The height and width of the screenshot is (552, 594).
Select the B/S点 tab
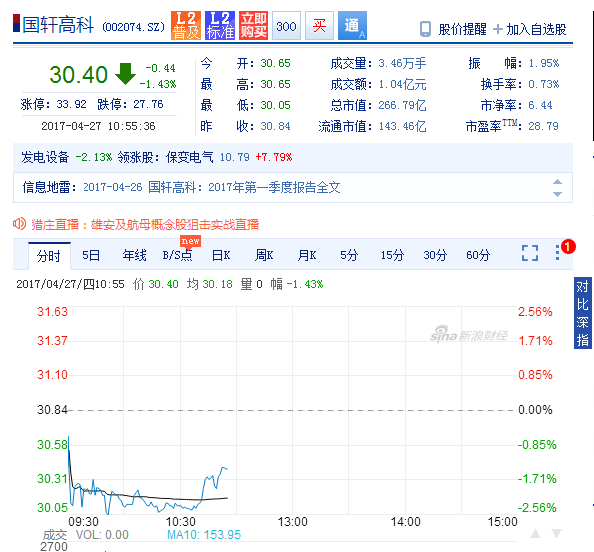coord(177,255)
